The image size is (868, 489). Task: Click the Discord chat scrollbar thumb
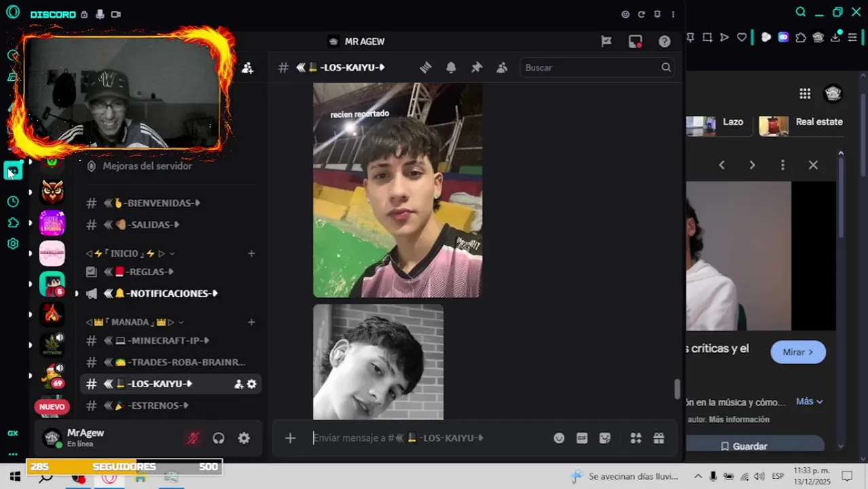[x=676, y=389]
